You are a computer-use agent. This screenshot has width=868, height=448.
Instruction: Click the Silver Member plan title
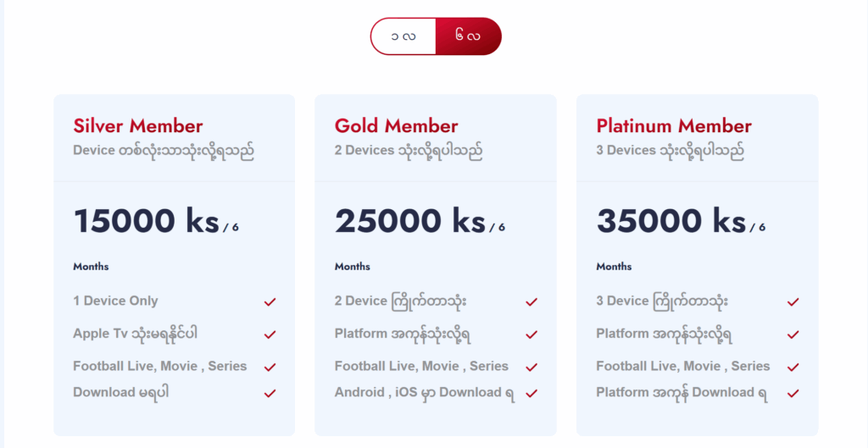[x=138, y=126]
